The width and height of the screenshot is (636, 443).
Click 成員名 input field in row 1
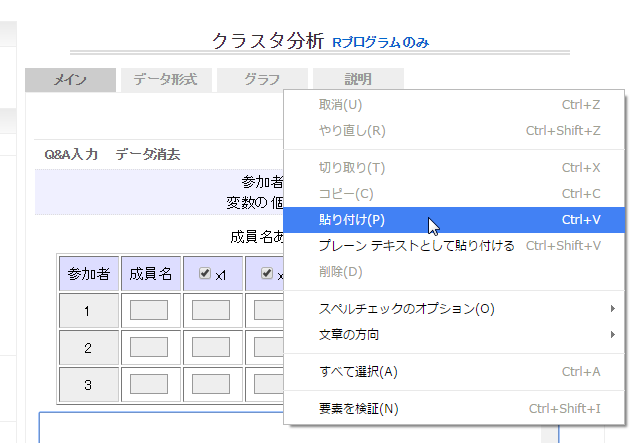(x=149, y=310)
